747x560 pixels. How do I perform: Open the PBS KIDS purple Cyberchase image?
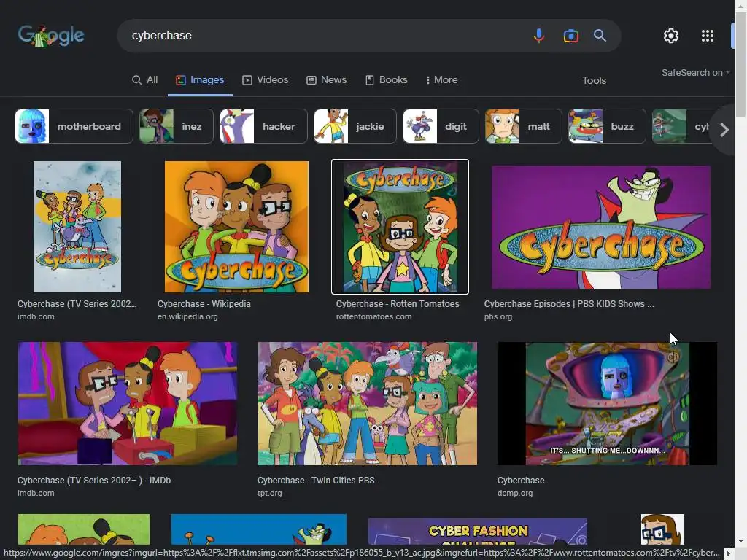point(601,227)
